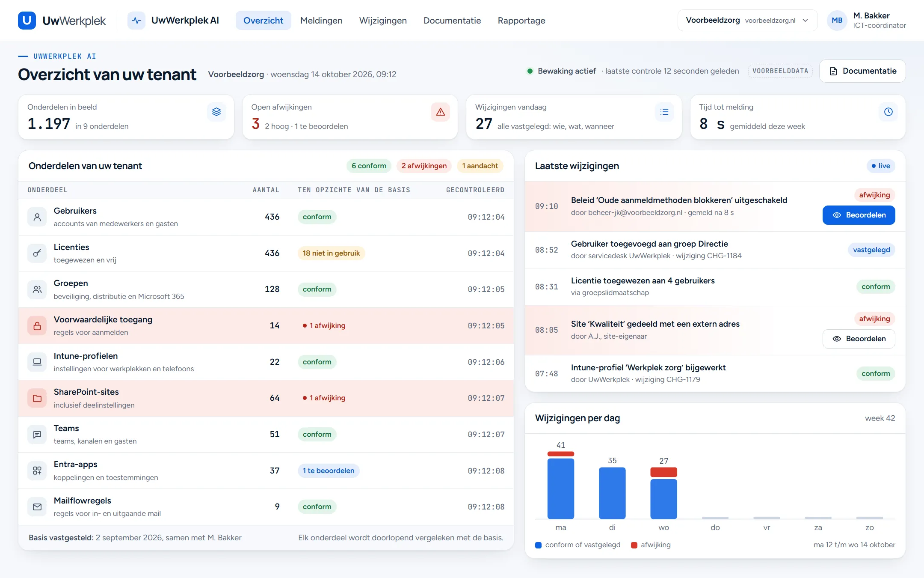Click the red afwijking segment of Wednesday's bar
Viewport: 924px width, 578px height.
click(x=663, y=472)
